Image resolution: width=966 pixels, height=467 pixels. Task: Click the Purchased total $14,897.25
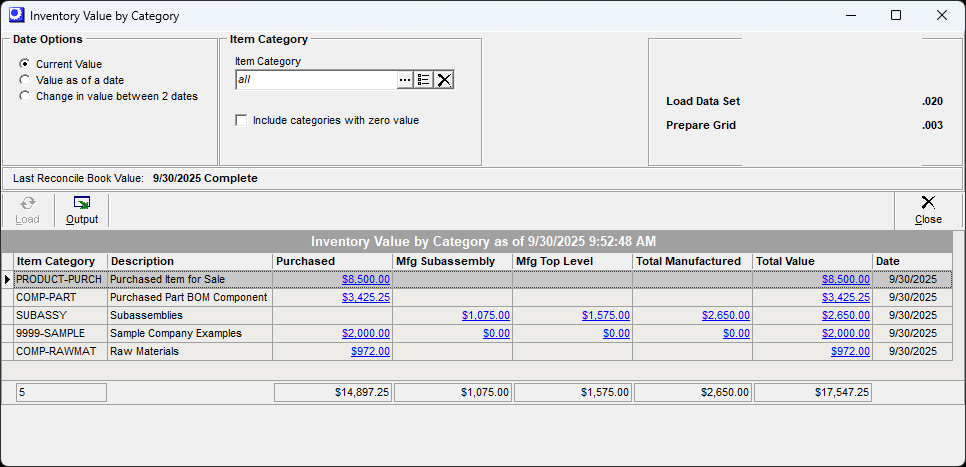pos(333,392)
